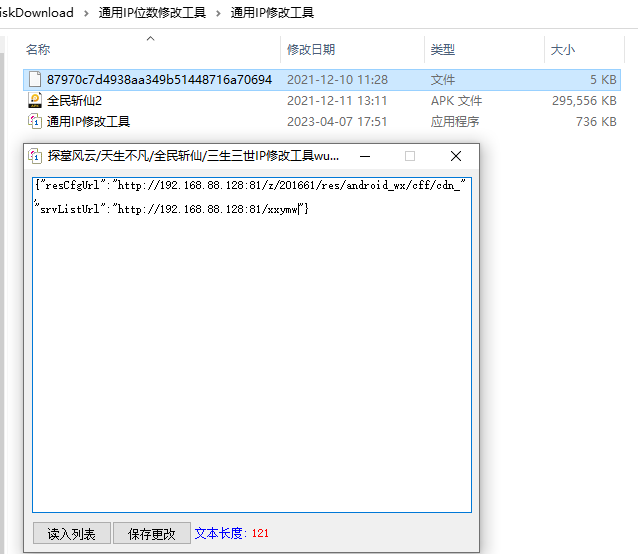Click 保存更改 button
The height and width of the screenshot is (554, 638).
tap(152, 533)
